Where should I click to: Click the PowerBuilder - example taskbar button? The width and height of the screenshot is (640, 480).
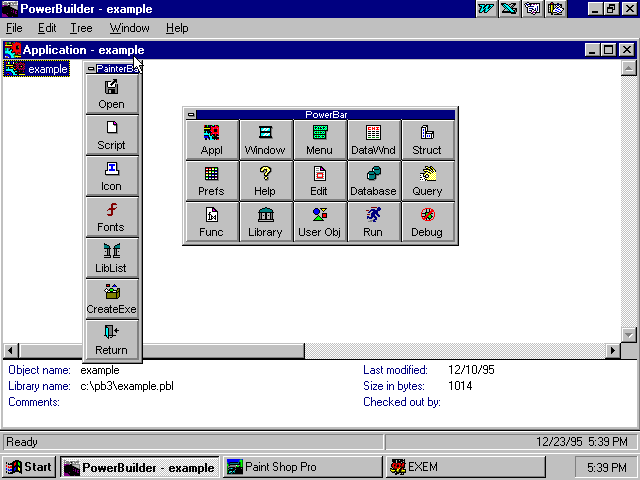click(x=140, y=467)
